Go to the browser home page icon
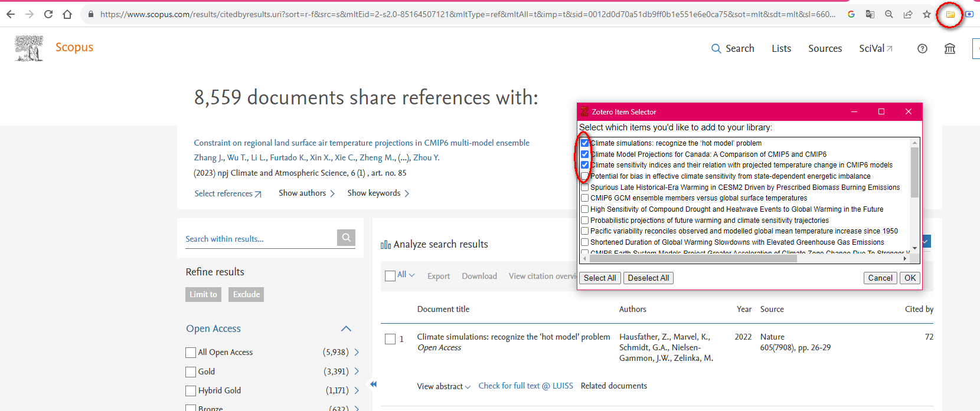The width and height of the screenshot is (980, 411). point(67,14)
